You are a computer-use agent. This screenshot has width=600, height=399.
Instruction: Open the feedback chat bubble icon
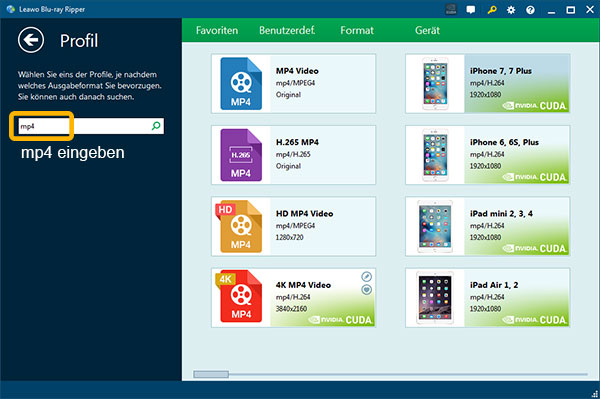(471, 10)
